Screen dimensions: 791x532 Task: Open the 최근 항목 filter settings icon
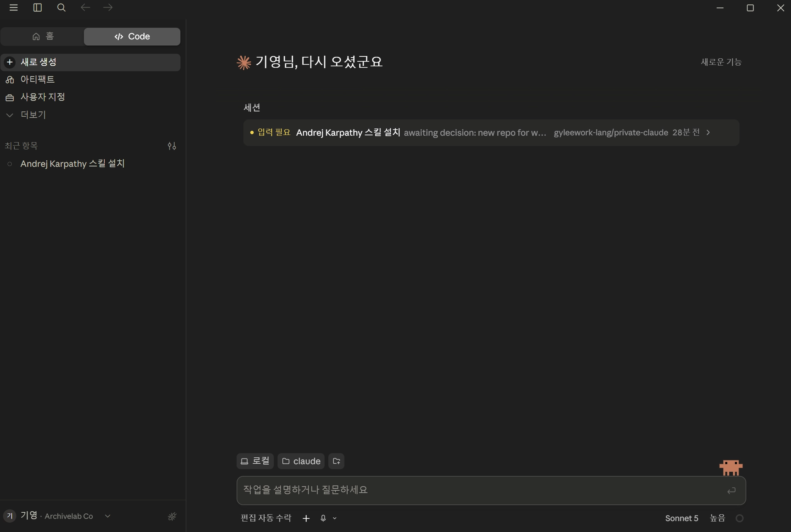172,146
